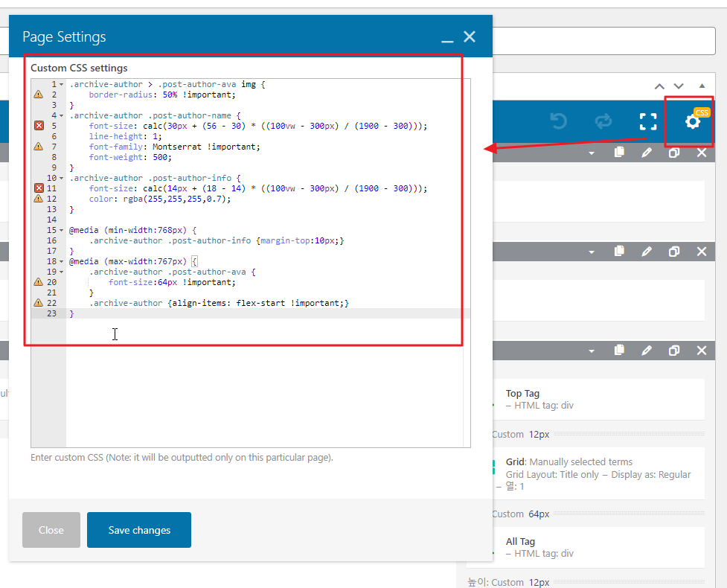This screenshot has width=727, height=588.
Task: Click the title input field behind the dialog
Action: [603, 41]
